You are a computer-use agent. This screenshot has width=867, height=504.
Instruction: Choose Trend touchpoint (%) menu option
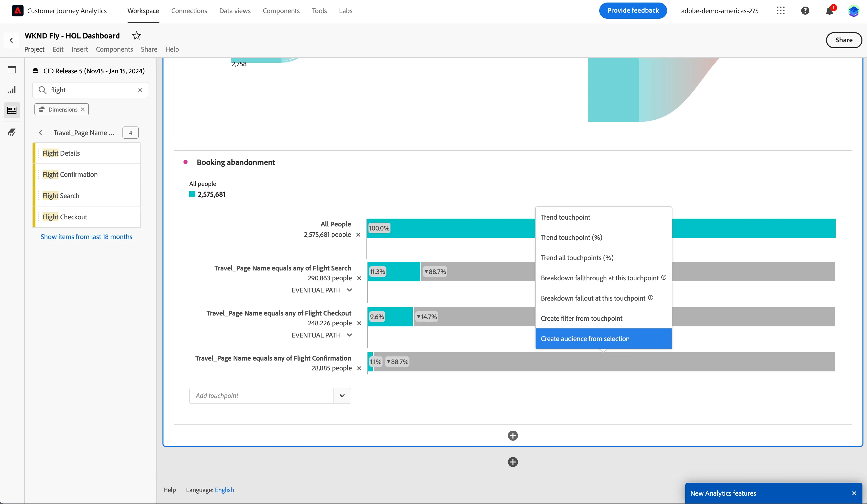[604, 237]
